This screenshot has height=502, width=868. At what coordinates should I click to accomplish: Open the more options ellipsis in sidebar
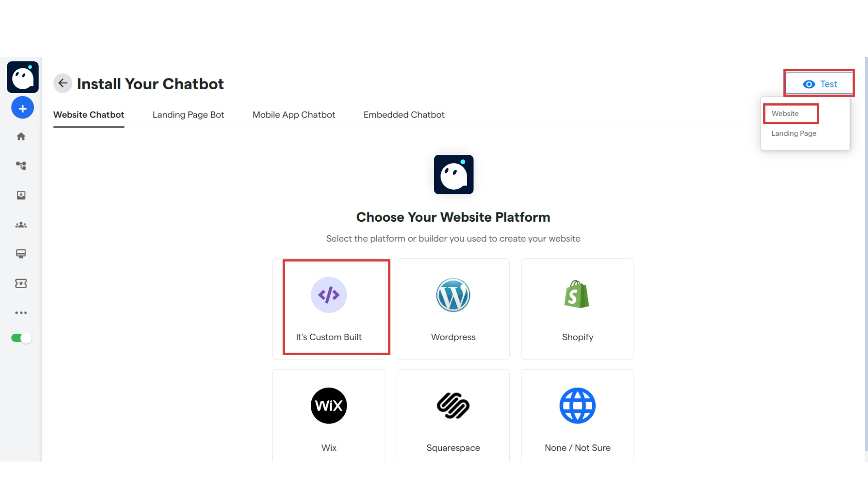pyautogui.click(x=21, y=313)
